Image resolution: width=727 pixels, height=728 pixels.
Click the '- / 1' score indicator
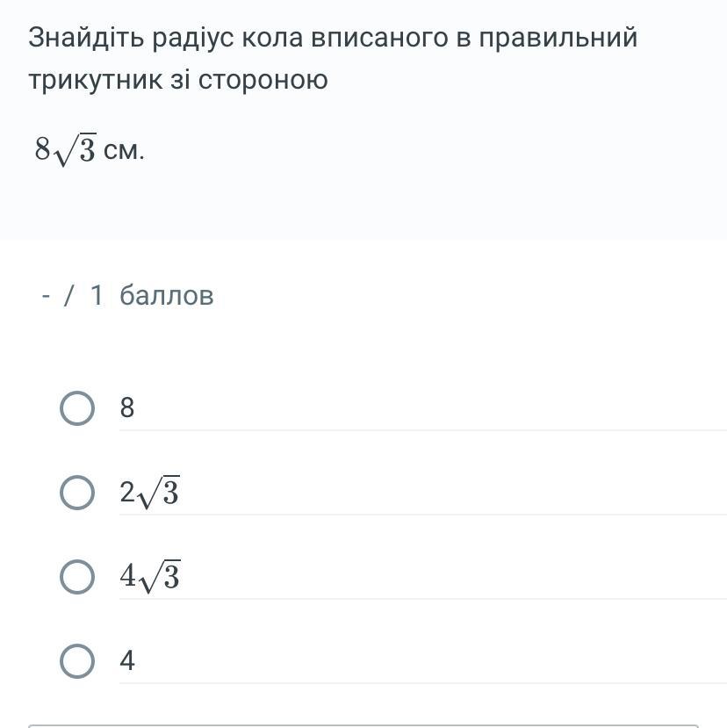[72, 296]
